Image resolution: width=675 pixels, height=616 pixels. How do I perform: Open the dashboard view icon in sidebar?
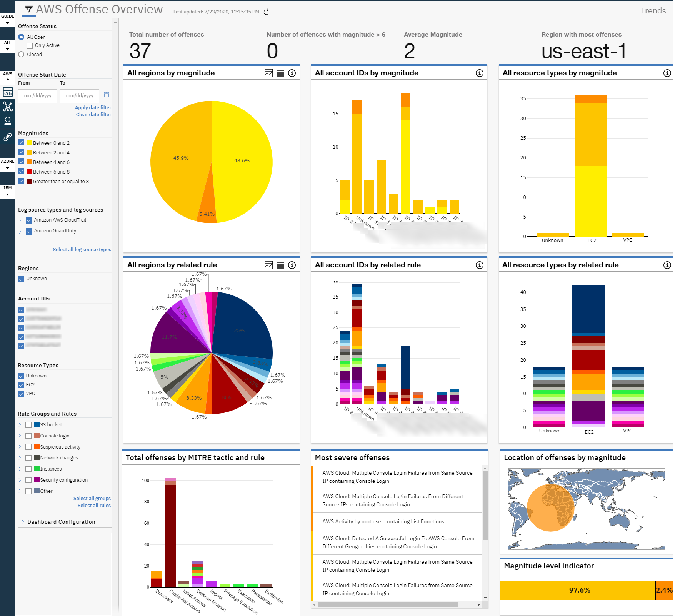tap(8, 92)
